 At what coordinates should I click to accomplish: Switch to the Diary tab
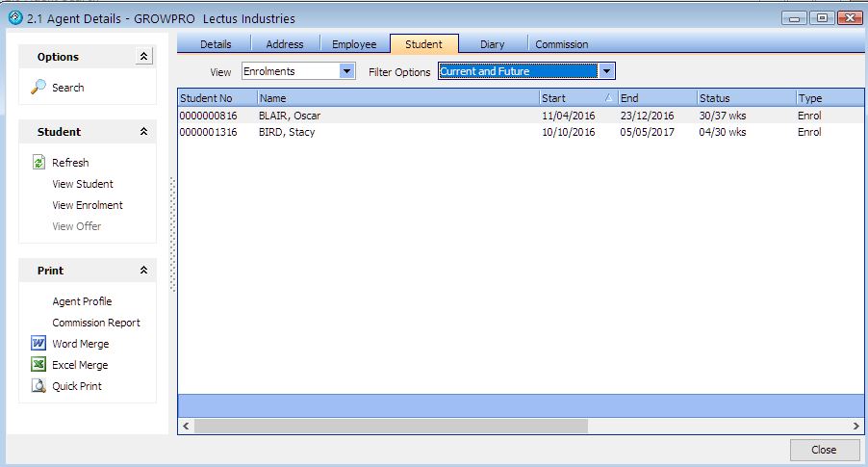pos(492,44)
